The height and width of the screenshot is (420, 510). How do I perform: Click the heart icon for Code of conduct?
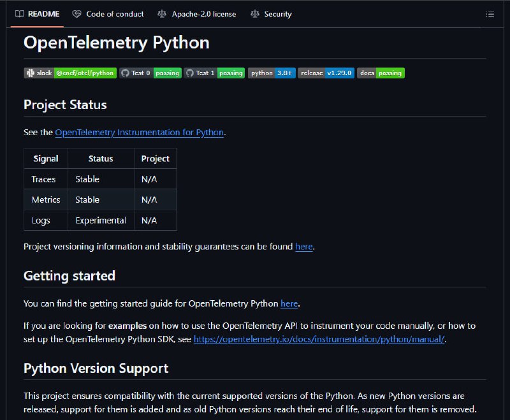(76, 14)
